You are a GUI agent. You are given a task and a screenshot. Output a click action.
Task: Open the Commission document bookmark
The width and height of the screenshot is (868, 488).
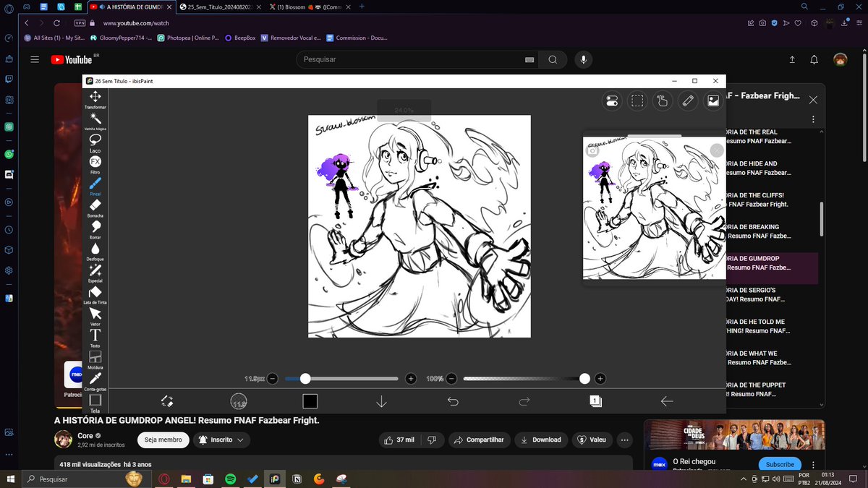point(357,38)
